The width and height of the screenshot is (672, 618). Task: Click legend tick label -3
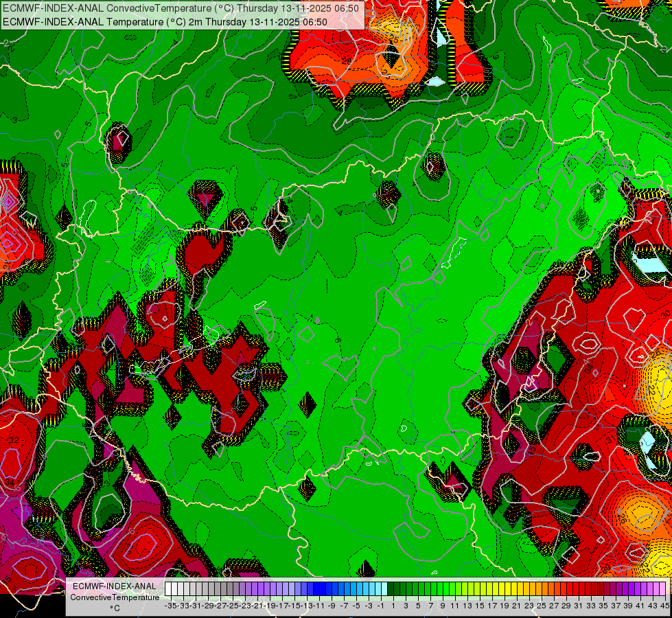369,606
